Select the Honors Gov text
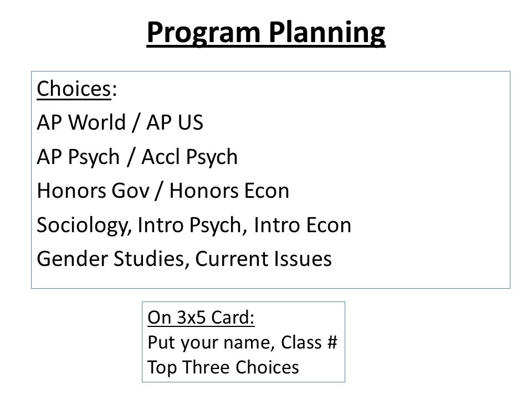The height and width of the screenshot is (399, 532). [x=93, y=191]
